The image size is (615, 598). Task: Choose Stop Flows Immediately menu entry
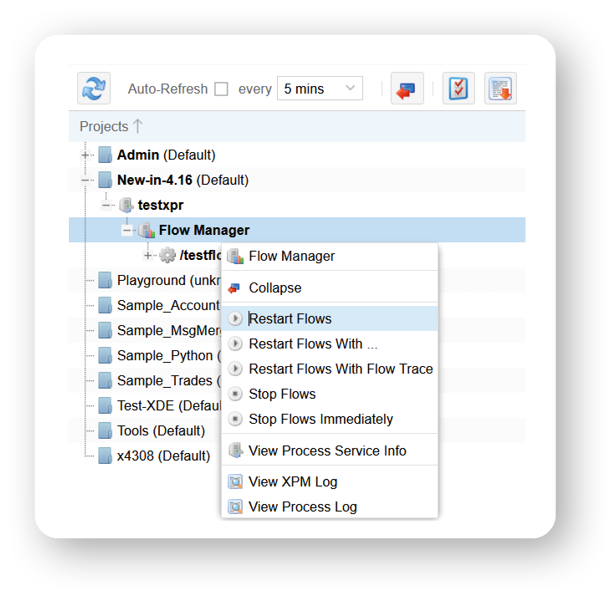(329, 419)
